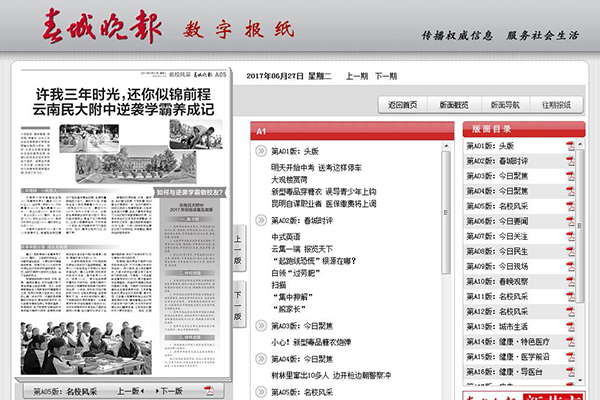Download PDF for the 第A04版 今日聚焦 row
The width and height of the screenshot is (600, 400).
[570, 191]
